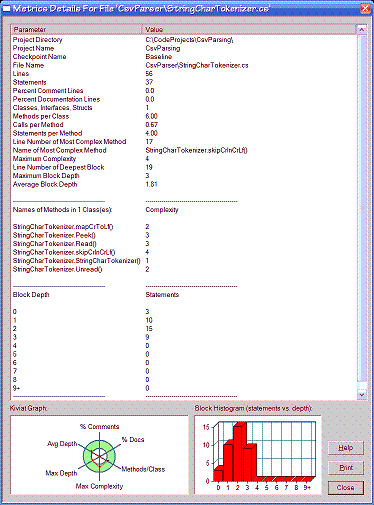Click the value CsvParser\StringCharTokenizer.cs
The image size is (374, 505).
pos(197,65)
